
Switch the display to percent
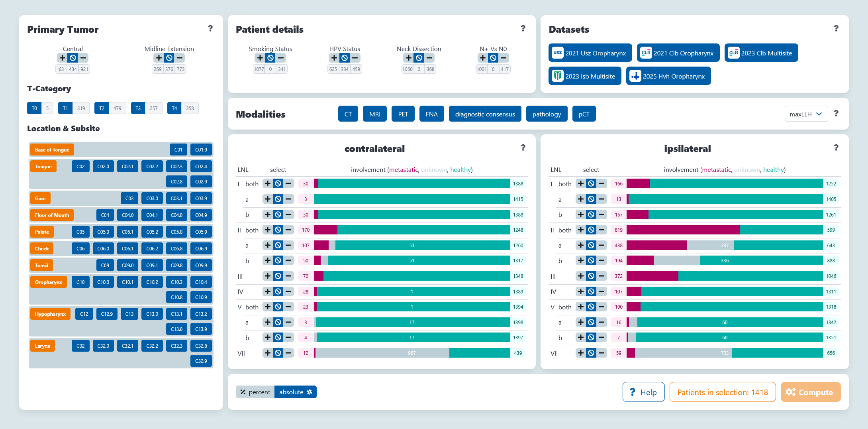tap(255, 392)
